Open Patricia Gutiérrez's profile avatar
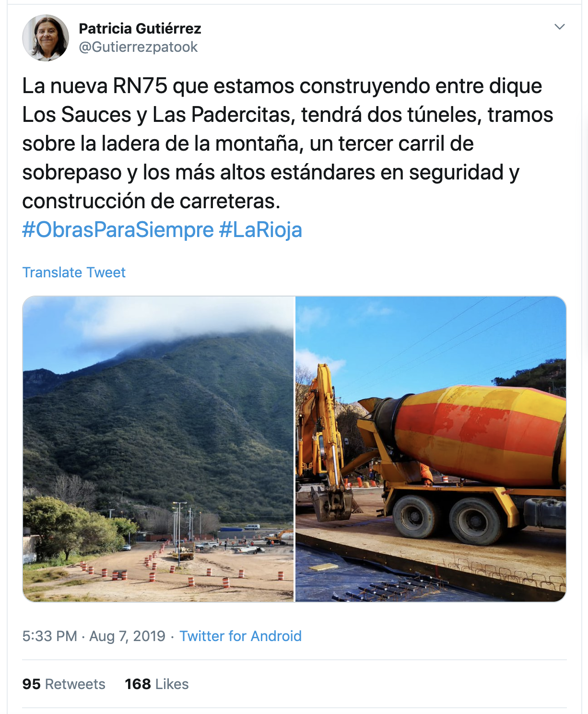Screen dimensions: 588x714 pyautogui.click(x=46, y=38)
